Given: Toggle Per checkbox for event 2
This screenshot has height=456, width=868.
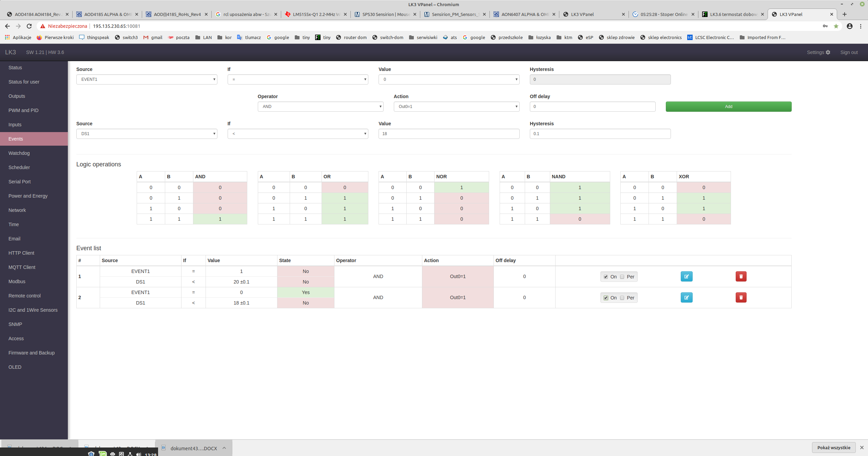Looking at the screenshot, I should tap(622, 298).
